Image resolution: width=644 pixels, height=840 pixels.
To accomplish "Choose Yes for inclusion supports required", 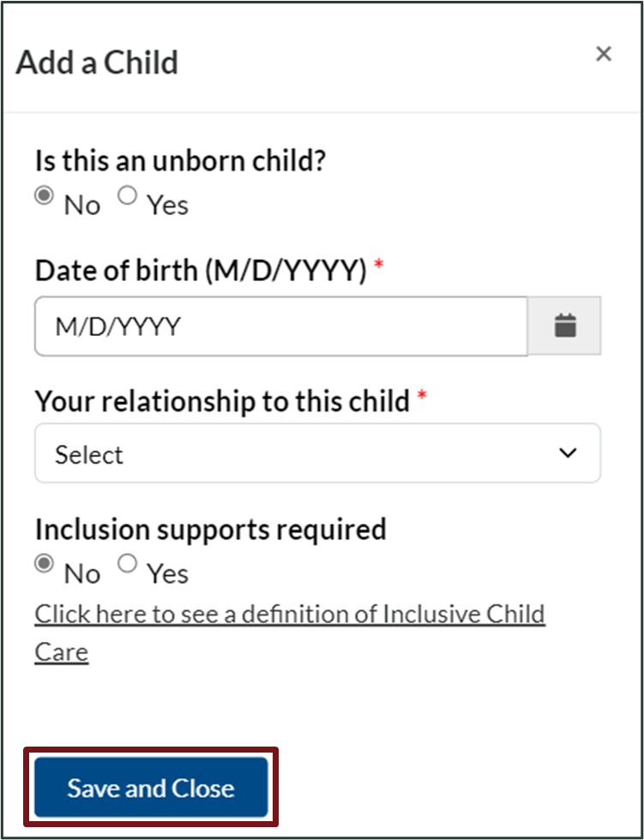I will pos(127,565).
